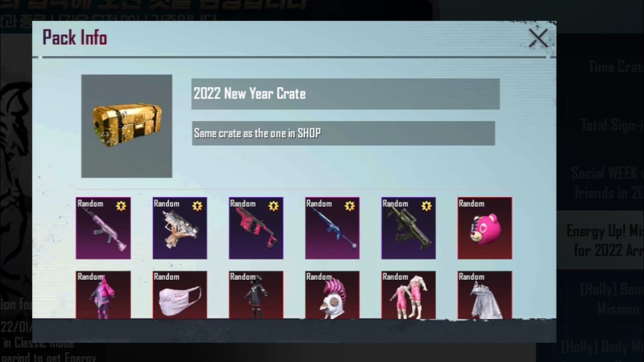644x362 pixels.
Task: Select the white face mask item
Action: point(180,295)
